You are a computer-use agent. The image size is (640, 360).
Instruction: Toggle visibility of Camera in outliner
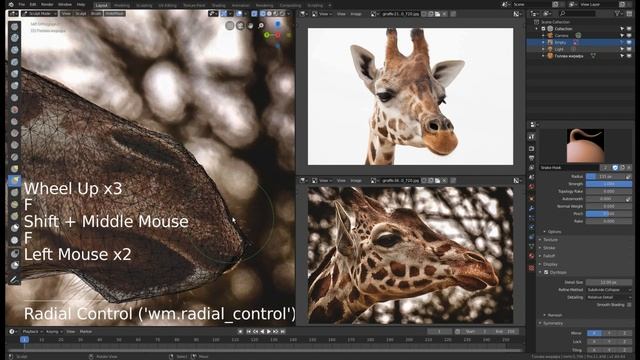[629, 36]
